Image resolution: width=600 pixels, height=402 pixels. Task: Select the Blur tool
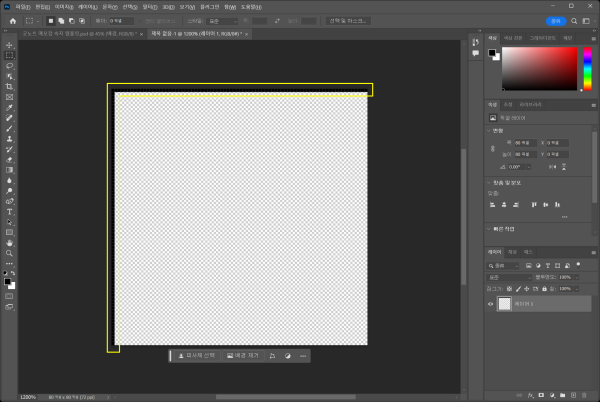[9, 180]
